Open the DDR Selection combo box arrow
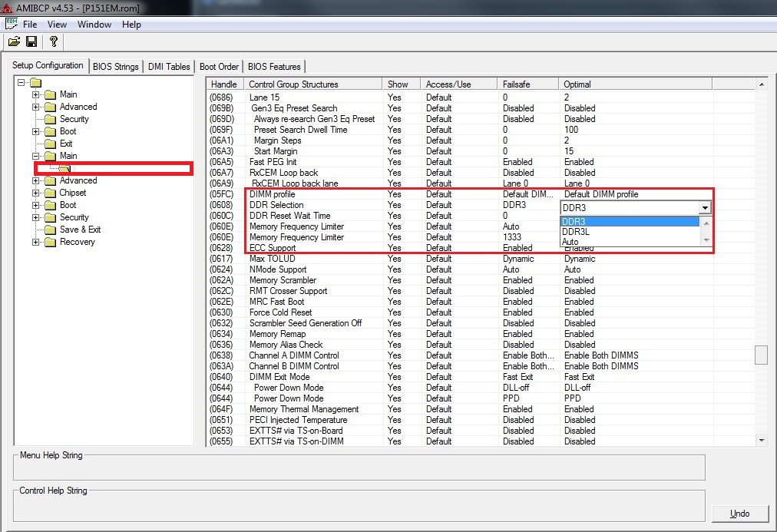777x532 pixels. pyautogui.click(x=704, y=207)
